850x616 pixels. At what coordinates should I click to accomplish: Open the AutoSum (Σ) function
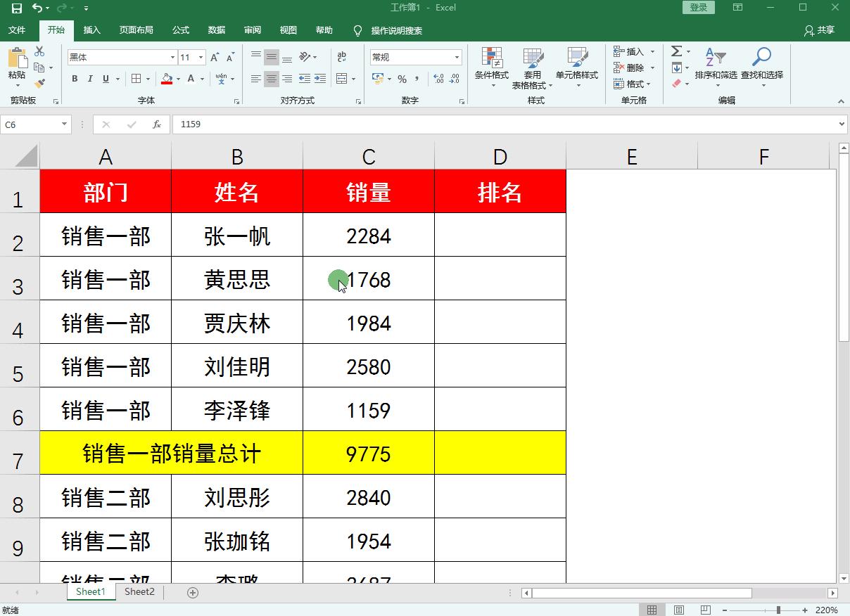678,51
